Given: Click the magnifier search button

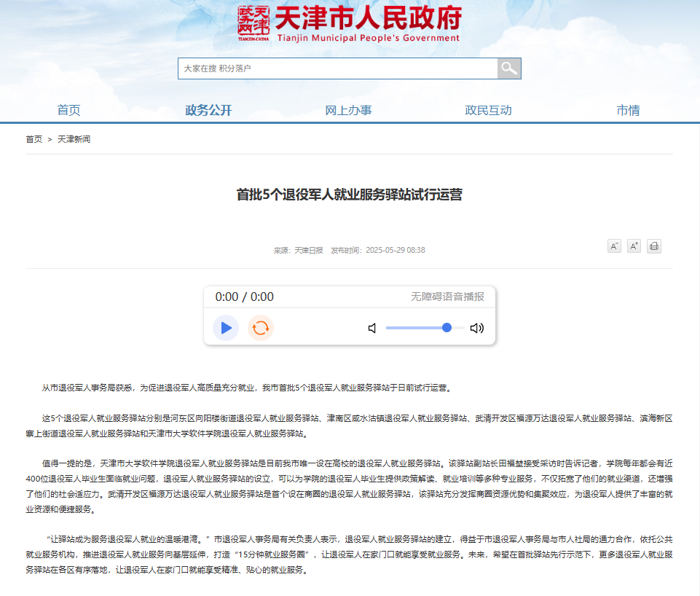Looking at the screenshot, I should click(x=509, y=68).
